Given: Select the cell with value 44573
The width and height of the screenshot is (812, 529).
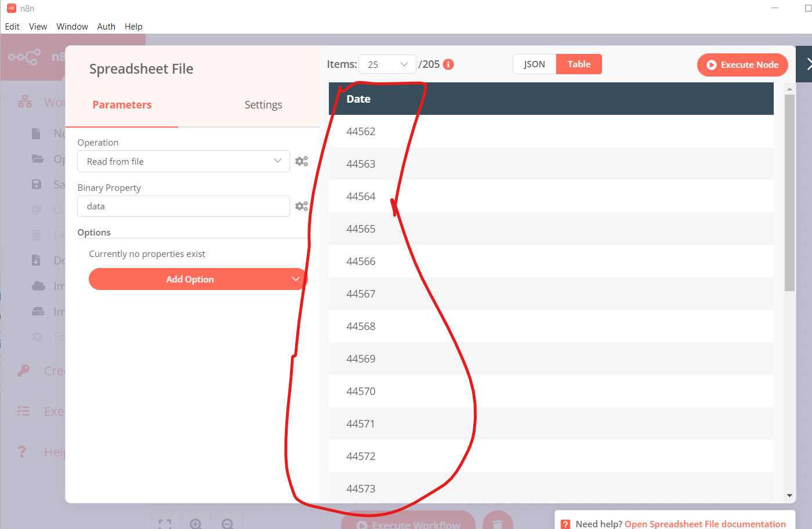Looking at the screenshot, I should point(551,487).
